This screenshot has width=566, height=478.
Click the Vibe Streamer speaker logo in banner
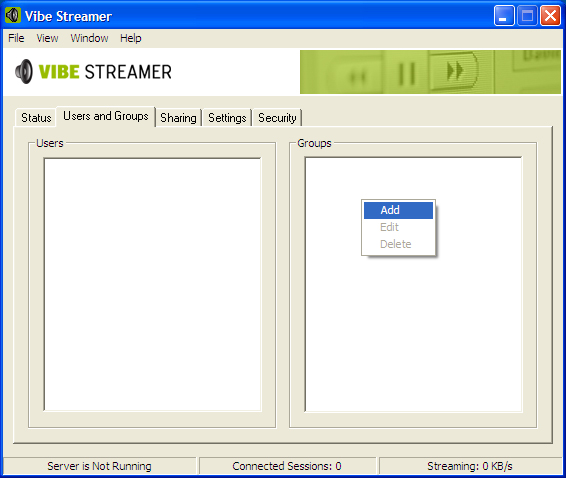[24, 71]
